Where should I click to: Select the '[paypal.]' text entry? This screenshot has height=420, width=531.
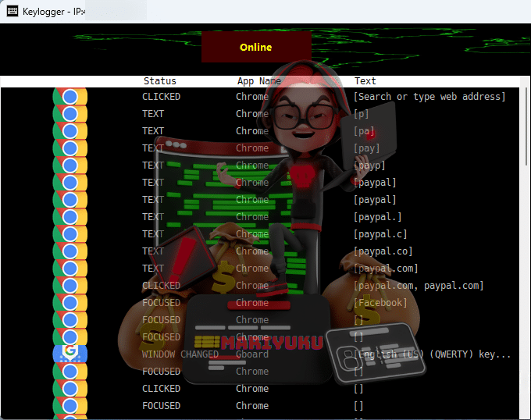click(x=378, y=217)
